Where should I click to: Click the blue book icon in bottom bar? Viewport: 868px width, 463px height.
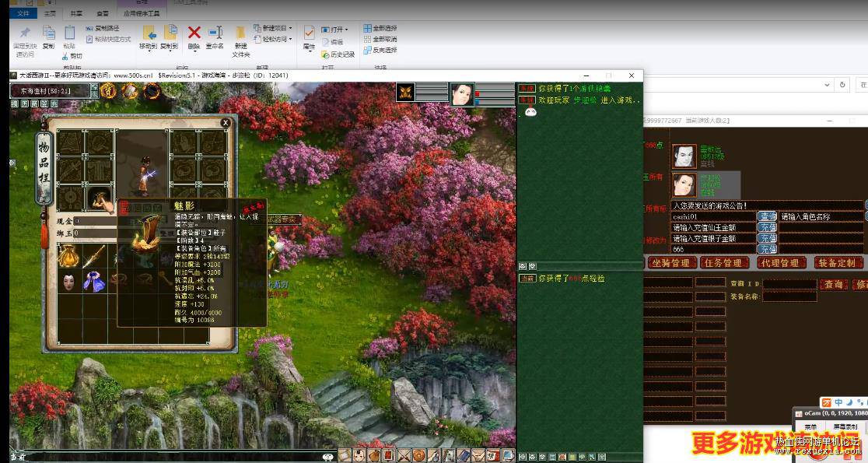464,456
